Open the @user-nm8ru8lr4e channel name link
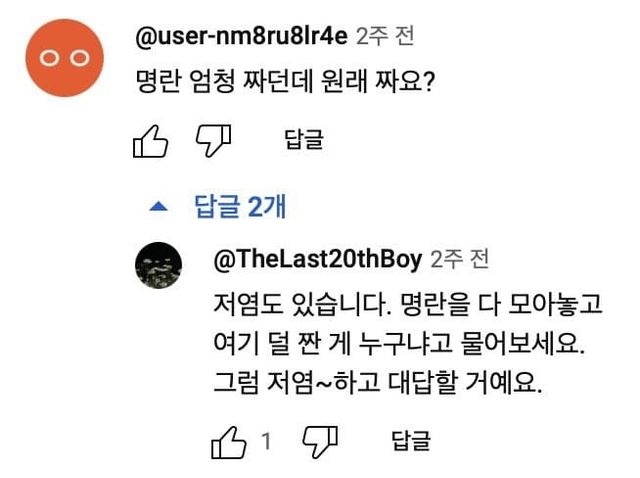The width and height of the screenshot is (640, 478). coord(241,37)
